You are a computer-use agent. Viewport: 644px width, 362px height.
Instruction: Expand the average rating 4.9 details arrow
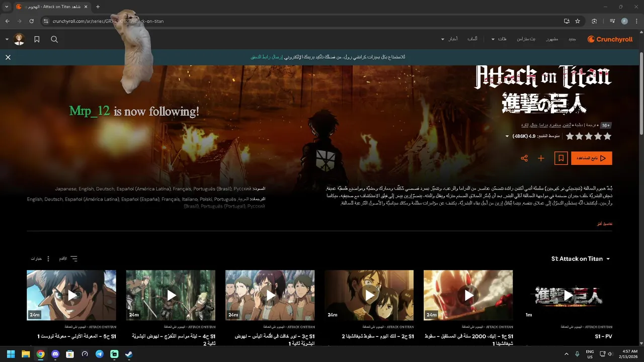click(x=507, y=137)
